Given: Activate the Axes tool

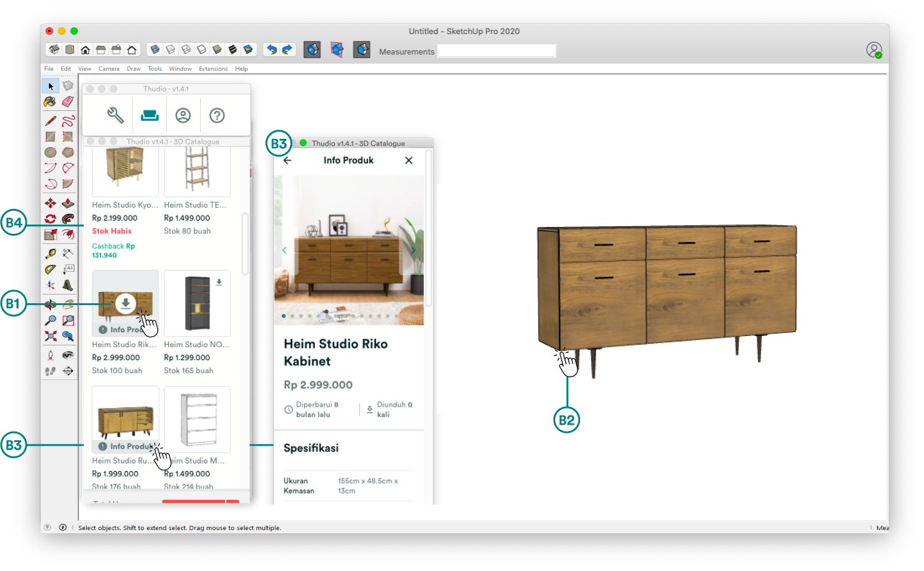Looking at the screenshot, I should 50,285.
